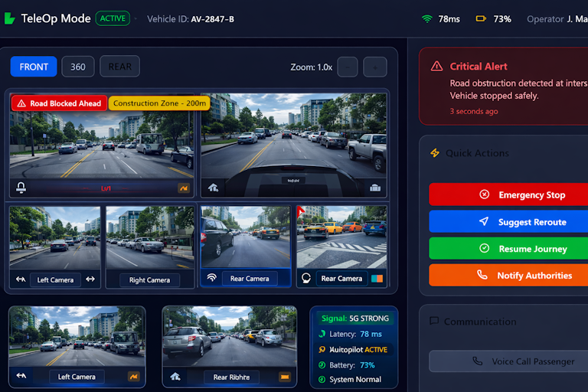Trigger the red Emergency Stop button
This screenshot has width=588, height=392.
[508, 194]
